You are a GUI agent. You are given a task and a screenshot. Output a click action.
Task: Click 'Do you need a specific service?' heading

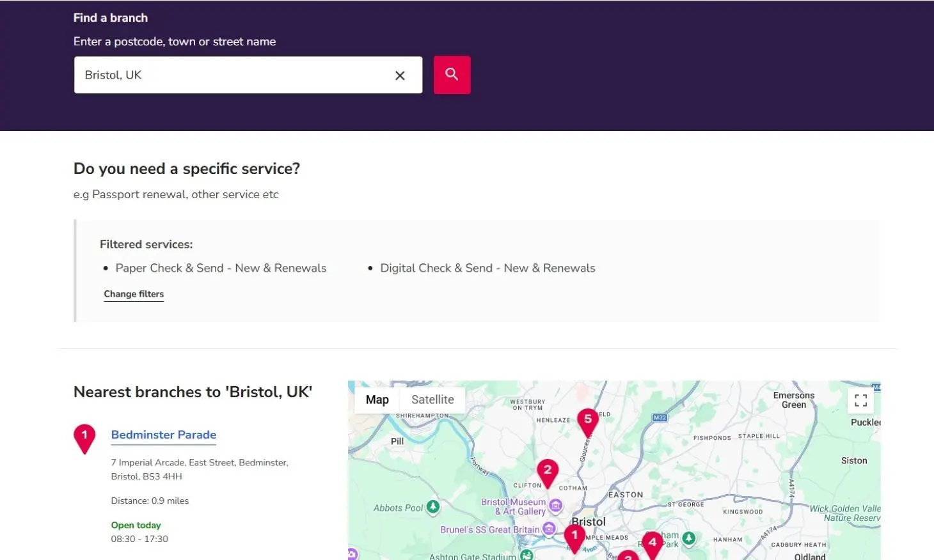187,169
